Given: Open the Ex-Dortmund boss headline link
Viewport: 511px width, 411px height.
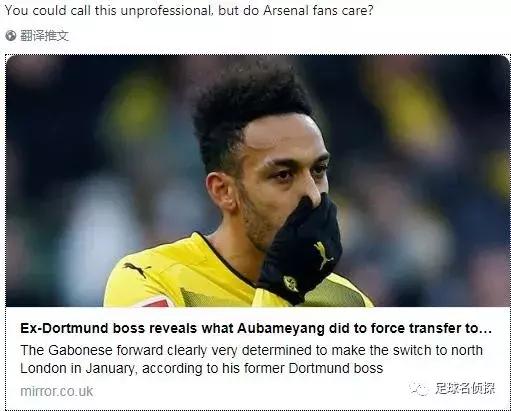Looking at the screenshot, I should click(256, 328).
